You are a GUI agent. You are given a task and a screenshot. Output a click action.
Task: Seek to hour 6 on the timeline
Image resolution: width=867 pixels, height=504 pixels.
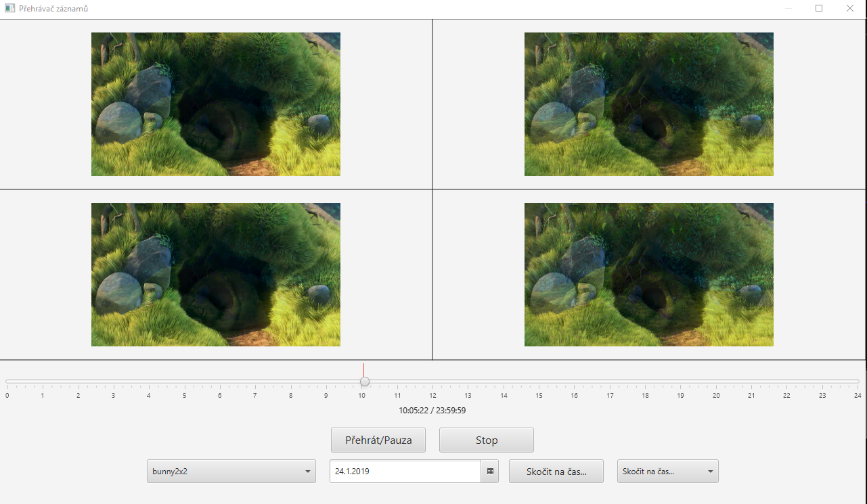tap(220, 382)
